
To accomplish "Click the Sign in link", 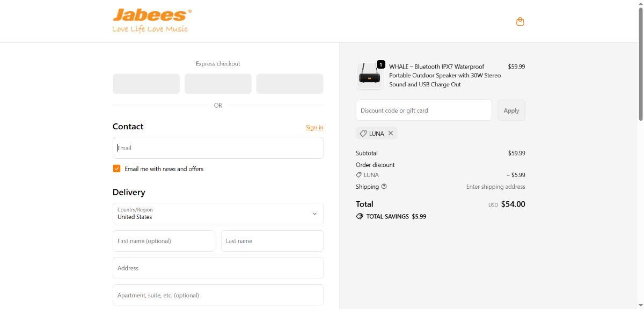I will (314, 127).
